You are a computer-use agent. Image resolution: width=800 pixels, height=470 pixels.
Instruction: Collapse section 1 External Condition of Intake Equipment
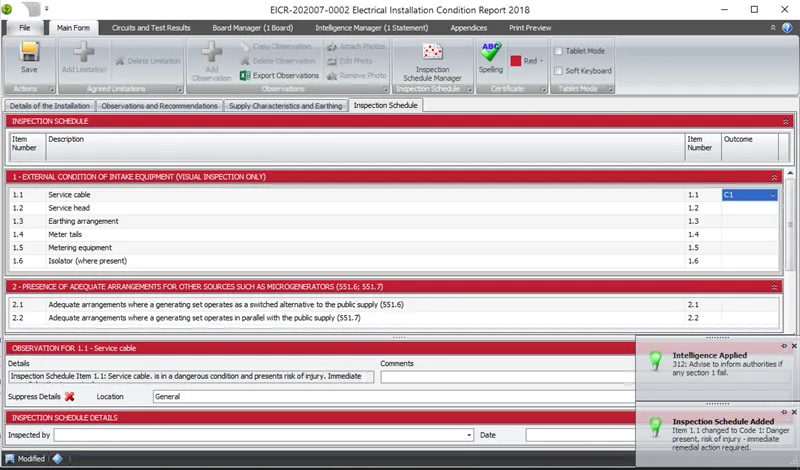pos(774,177)
